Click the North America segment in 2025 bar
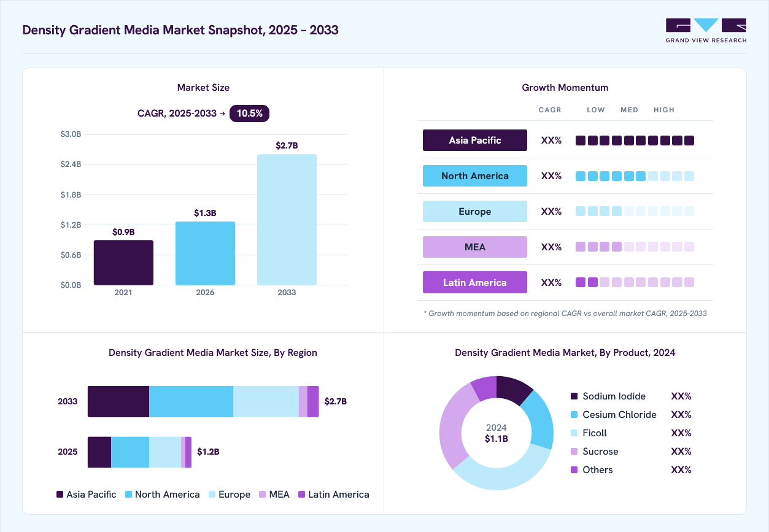The height and width of the screenshot is (532, 769). point(130,452)
